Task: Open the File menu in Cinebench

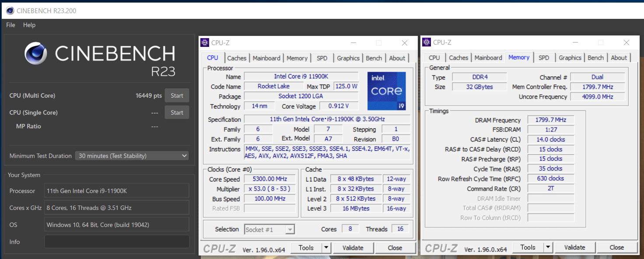Action: point(10,25)
